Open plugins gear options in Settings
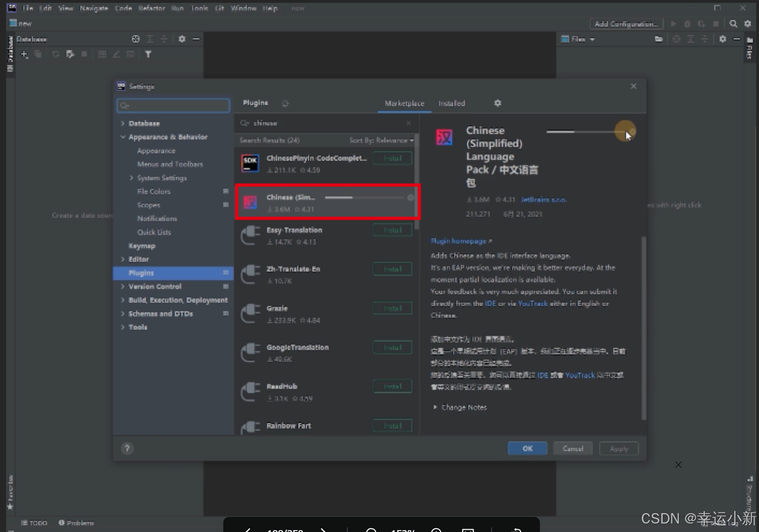This screenshot has height=532, width=759. pyautogui.click(x=498, y=103)
